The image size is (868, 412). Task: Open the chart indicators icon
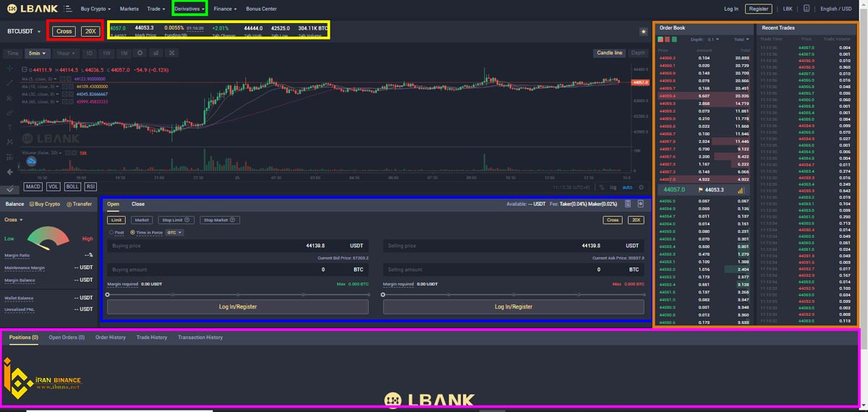(x=156, y=53)
